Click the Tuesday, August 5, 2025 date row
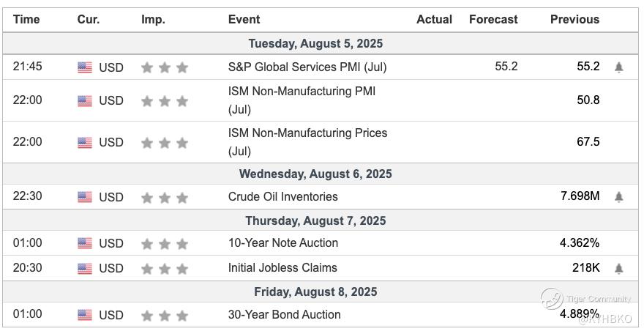The height and width of the screenshot is (334, 644). (x=315, y=44)
